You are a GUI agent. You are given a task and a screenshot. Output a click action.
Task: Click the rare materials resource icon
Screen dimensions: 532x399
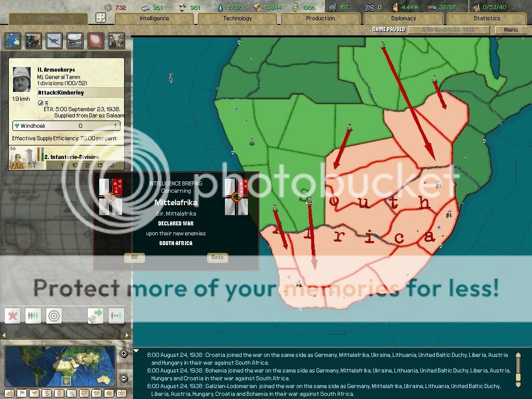[x=183, y=7]
